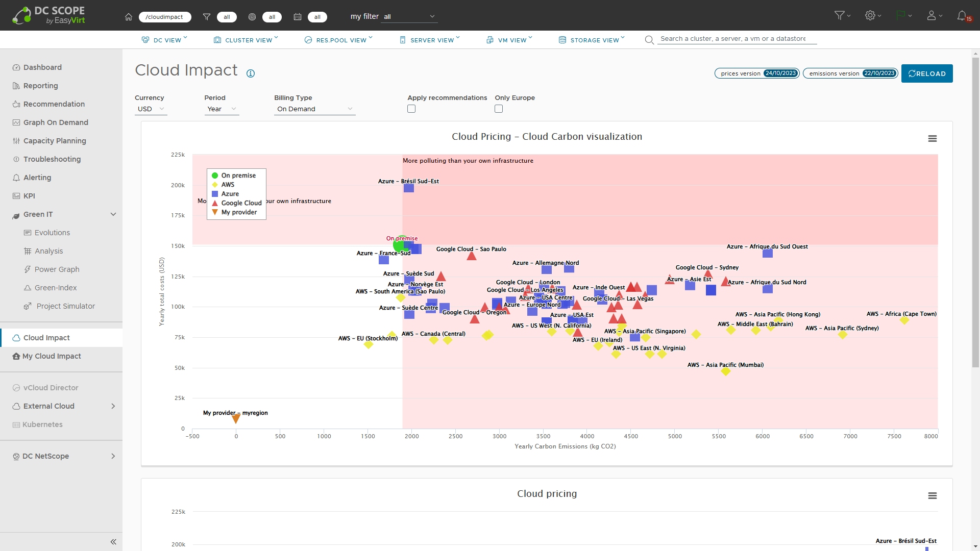Viewport: 980px width, 551px height.
Task: Collapse the Green IT sidebar section
Action: tap(113, 214)
